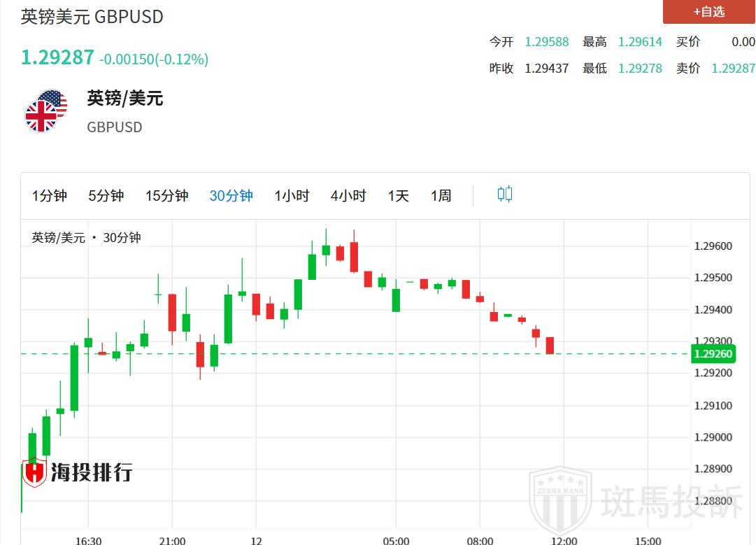This screenshot has width=756, height=545.
Task: Click the 1.29200 price axis label
Action: click(x=713, y=373)
